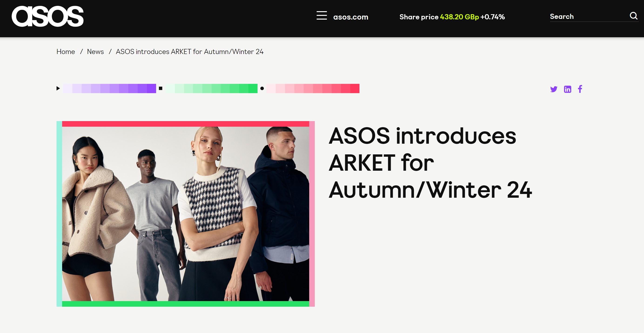The width and height of the screenshot is (644, 333).
Task: Share article on LinkedIn
Action: tap(567, 89)
